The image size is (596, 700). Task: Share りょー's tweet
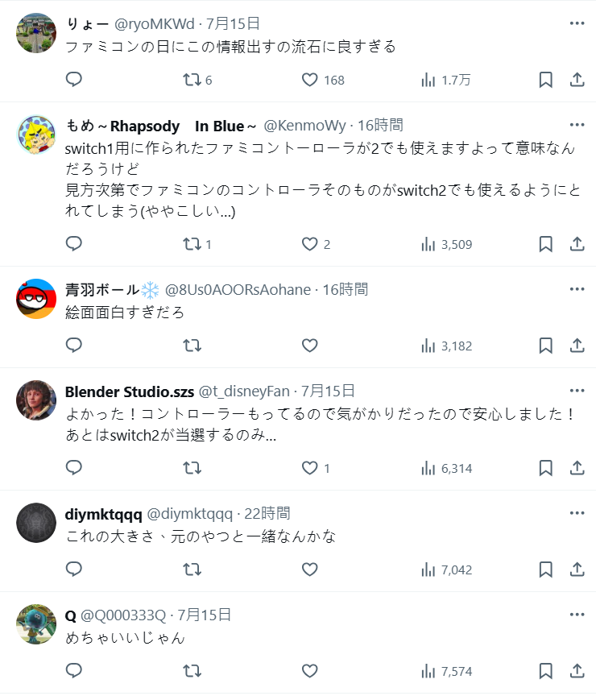[x=577, y=79]
